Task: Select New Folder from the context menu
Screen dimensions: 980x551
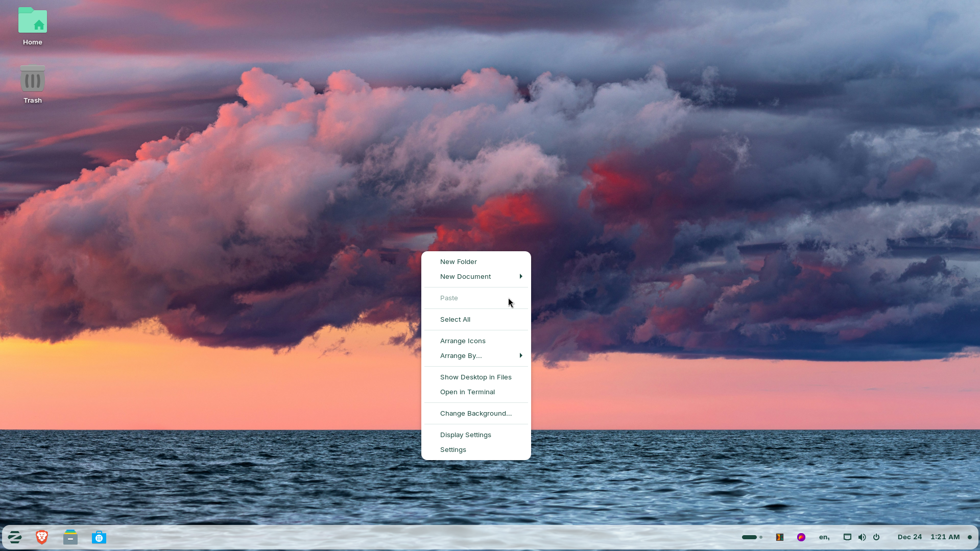Action: click(x=458, y=261)
